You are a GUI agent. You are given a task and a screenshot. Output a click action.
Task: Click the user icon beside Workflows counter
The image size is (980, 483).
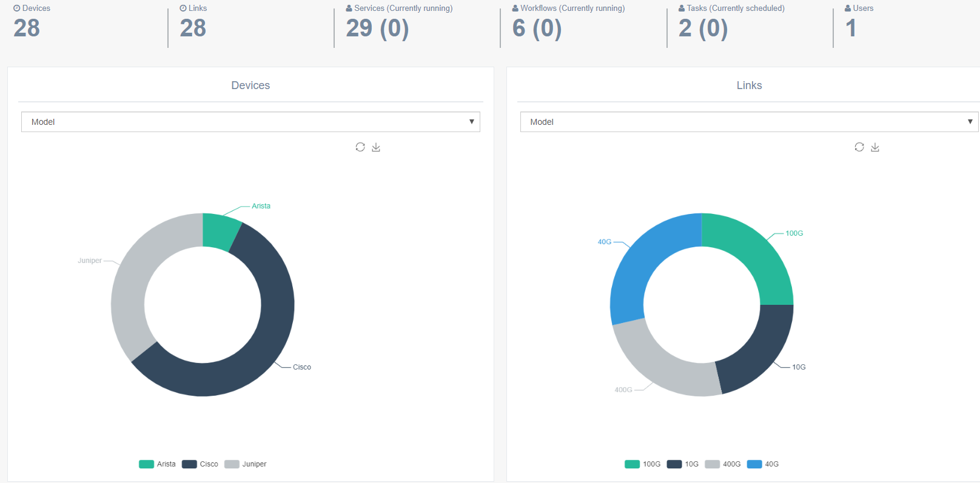point(515,8)
